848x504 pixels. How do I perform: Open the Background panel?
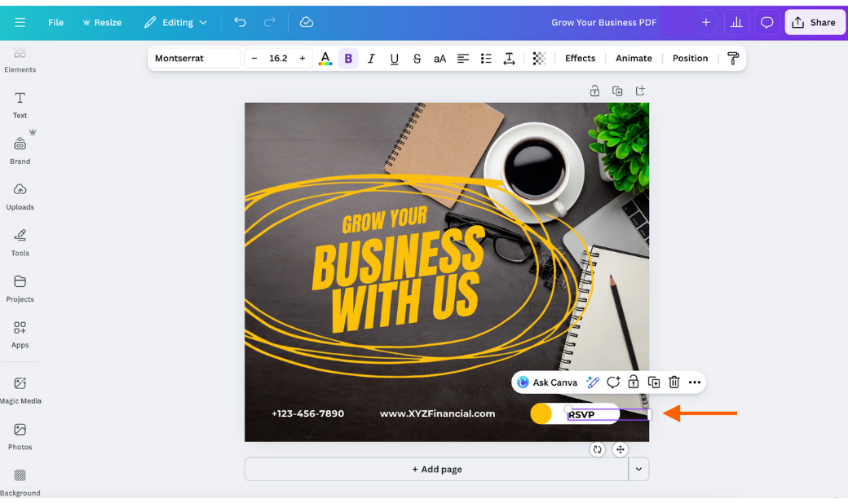pyautogui.click(x=20, y=480)
